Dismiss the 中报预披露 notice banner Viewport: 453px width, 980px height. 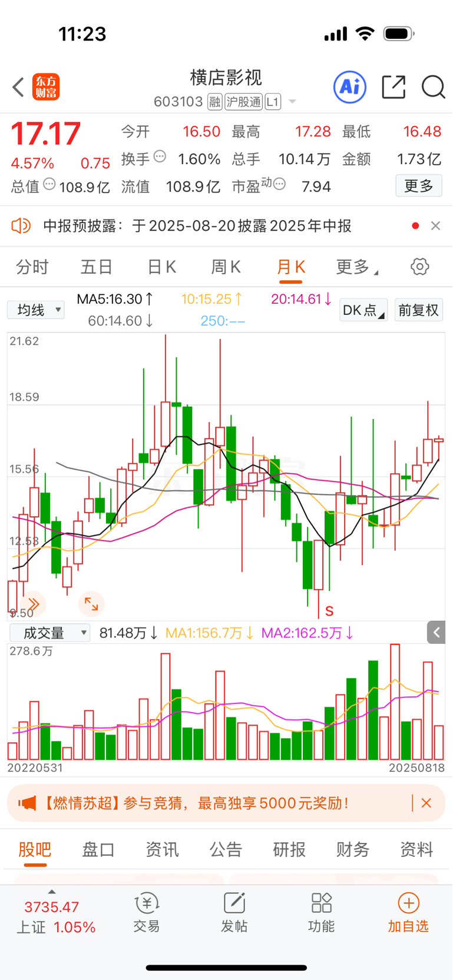tap(435, 225)
